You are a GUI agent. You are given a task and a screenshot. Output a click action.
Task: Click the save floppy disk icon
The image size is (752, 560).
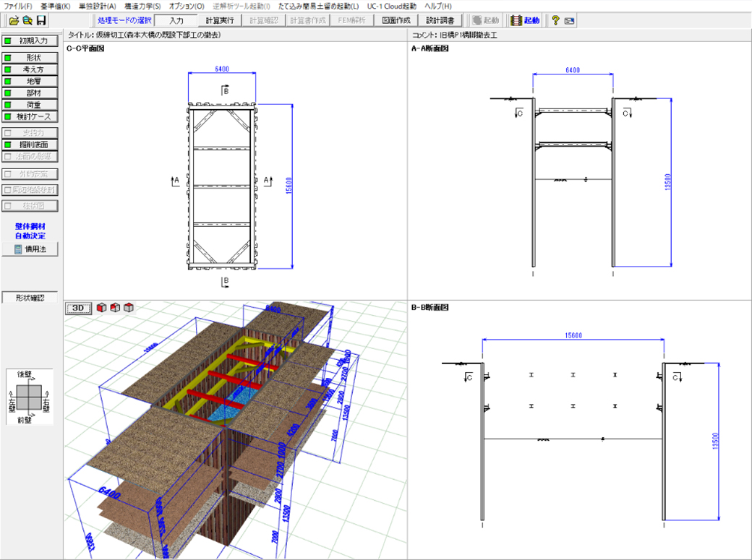pyautogui.click(x=41, y=21)
